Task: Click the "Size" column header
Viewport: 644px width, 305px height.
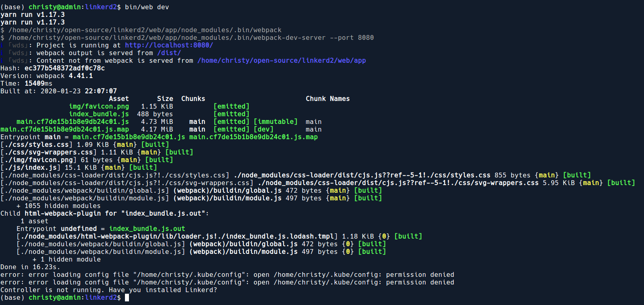Action: point(165,99)
